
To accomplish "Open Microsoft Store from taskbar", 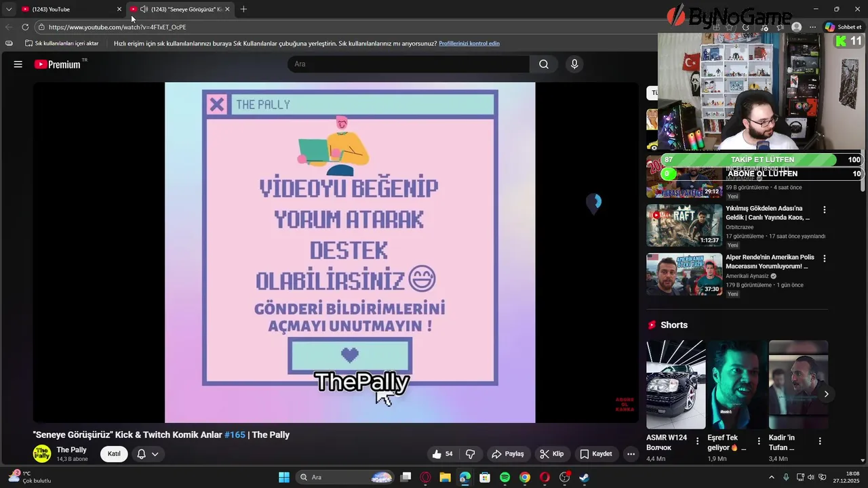I will [x=485, y=477].
